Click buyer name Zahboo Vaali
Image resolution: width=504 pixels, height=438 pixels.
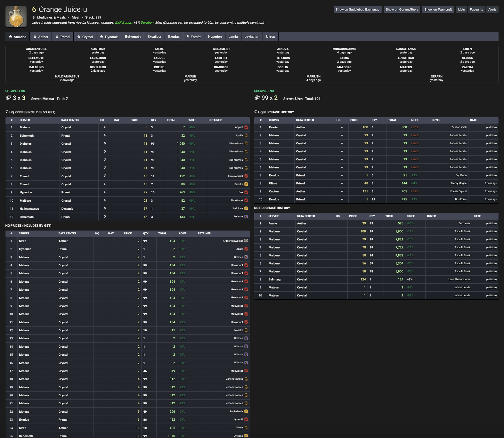[x=459, y=127]
